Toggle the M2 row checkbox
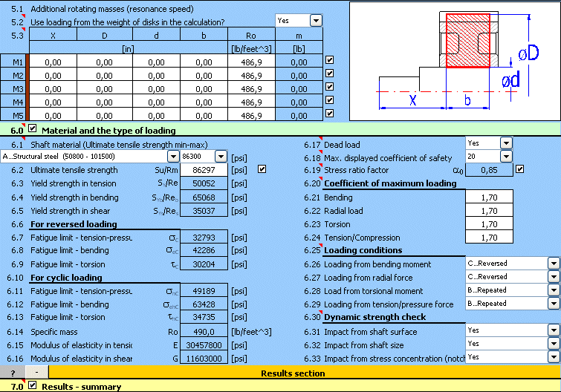This screenshot has height=392, width=561. [329, 73]
